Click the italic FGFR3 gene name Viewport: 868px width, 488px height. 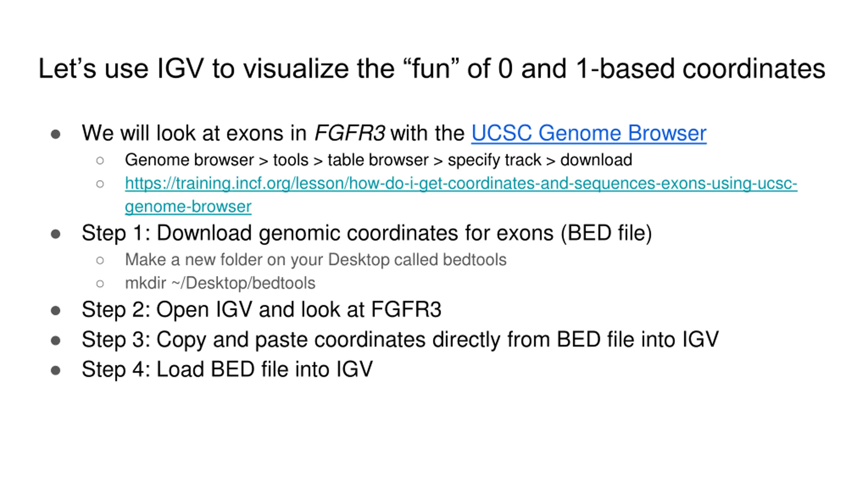pyautogui.click(x=350, y=133)
